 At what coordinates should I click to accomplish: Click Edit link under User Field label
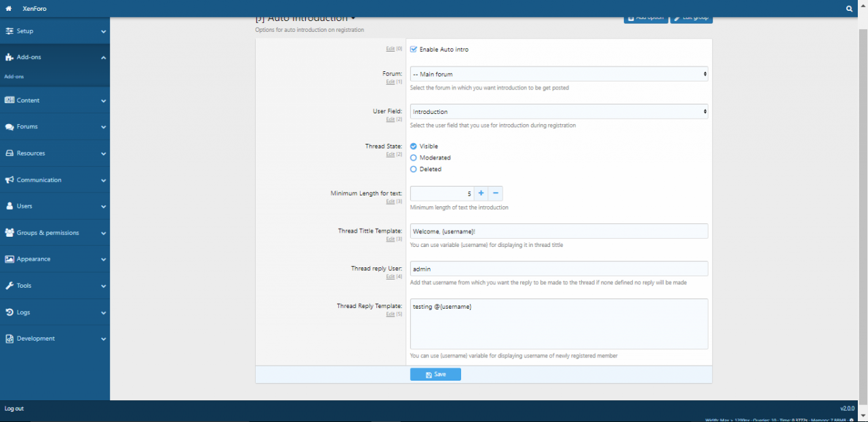tap(390, 119)
